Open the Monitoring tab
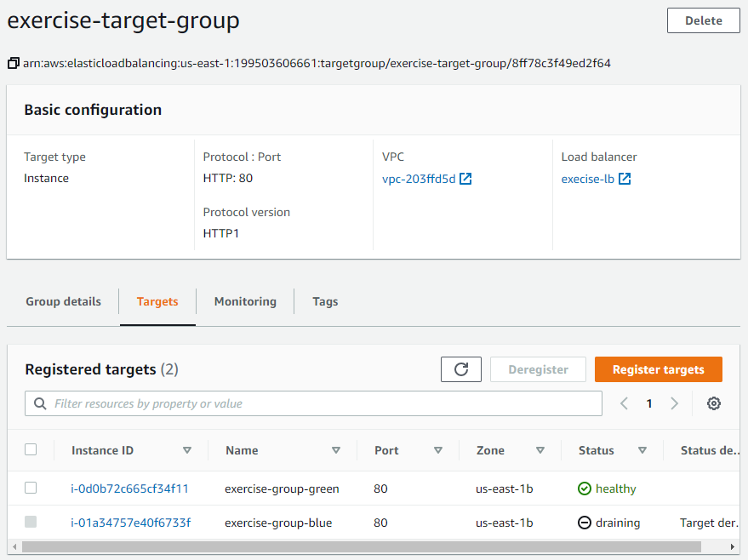This screenshot has width=748, height=560. (x=245, y=301)
